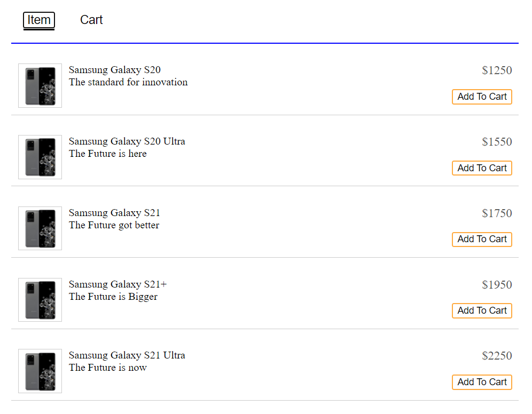The image size is (532, 414).
Task: Switch to the Cart tab
Action: (91, 20)
